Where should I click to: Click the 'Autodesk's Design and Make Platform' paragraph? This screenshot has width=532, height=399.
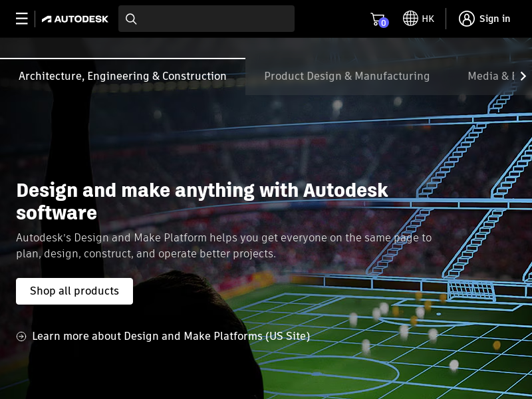coord(224,245)
